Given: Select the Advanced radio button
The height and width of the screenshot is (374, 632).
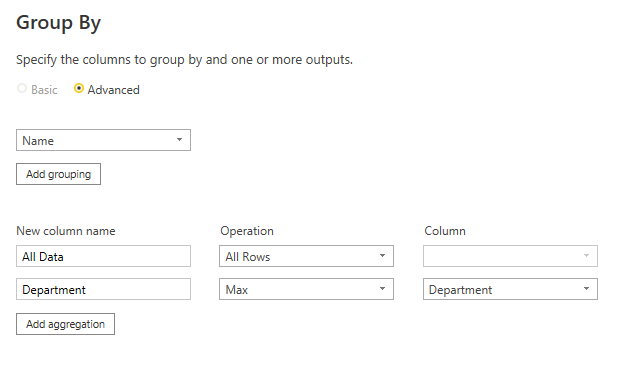Looking at the screenshot, I should point(79,88).
